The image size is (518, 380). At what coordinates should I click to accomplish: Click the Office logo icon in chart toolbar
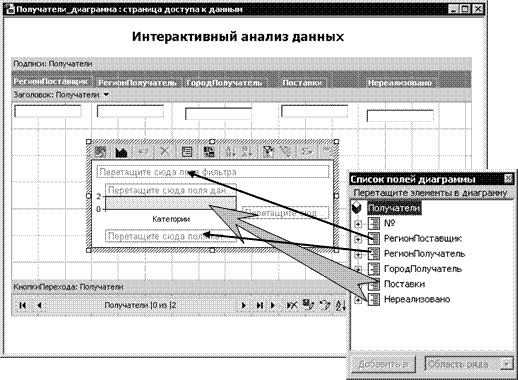pyautogui.click(x=100, y=152)
